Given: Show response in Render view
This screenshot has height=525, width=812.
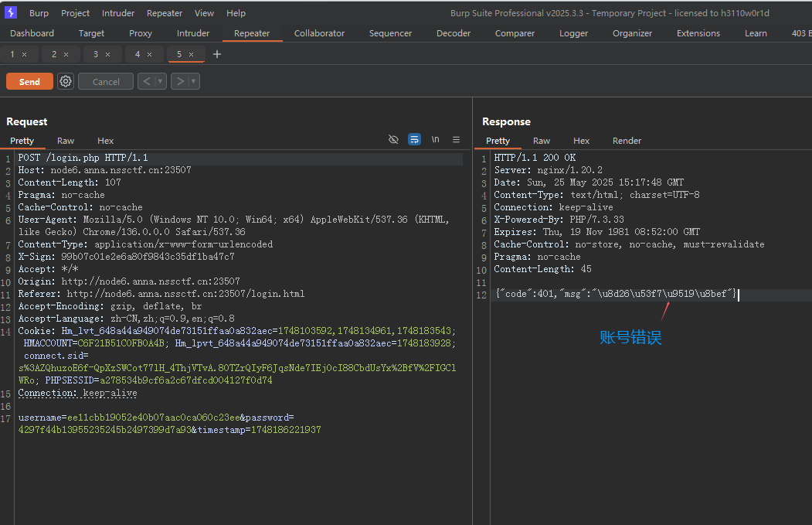Looking at the screenshot, I should click(x=627, y=141).
